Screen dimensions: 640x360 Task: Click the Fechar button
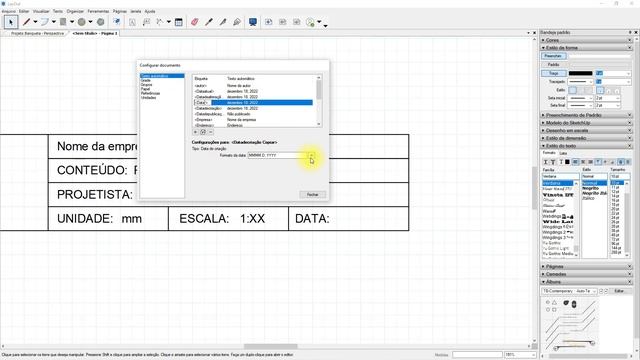click(312, 195)
